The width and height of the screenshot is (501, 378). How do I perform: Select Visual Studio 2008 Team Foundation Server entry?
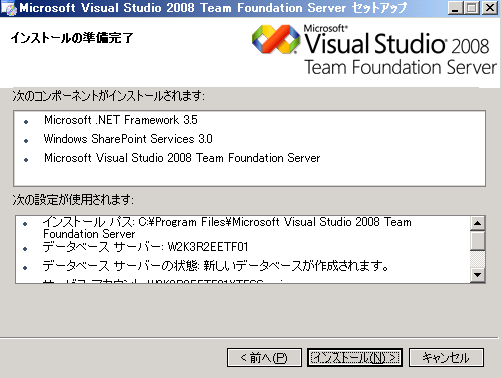tap(182, 158)
